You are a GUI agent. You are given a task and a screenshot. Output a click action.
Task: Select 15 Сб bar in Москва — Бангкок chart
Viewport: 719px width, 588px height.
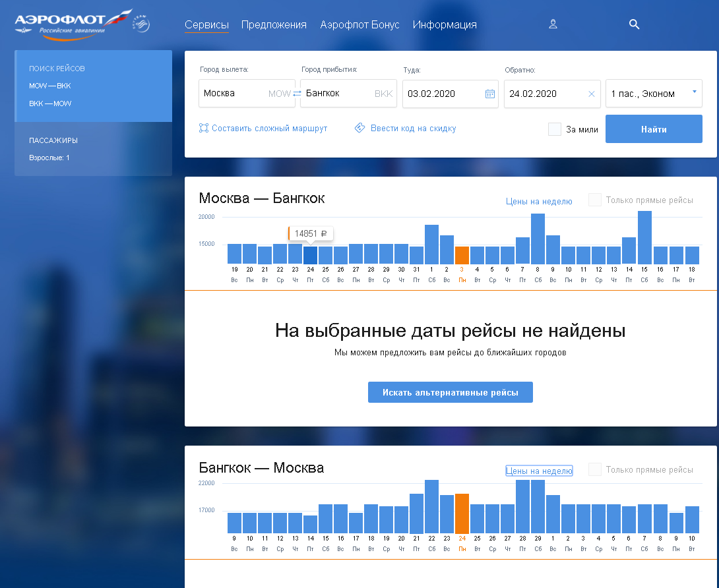pyautogui.click(x=644, y=237)
